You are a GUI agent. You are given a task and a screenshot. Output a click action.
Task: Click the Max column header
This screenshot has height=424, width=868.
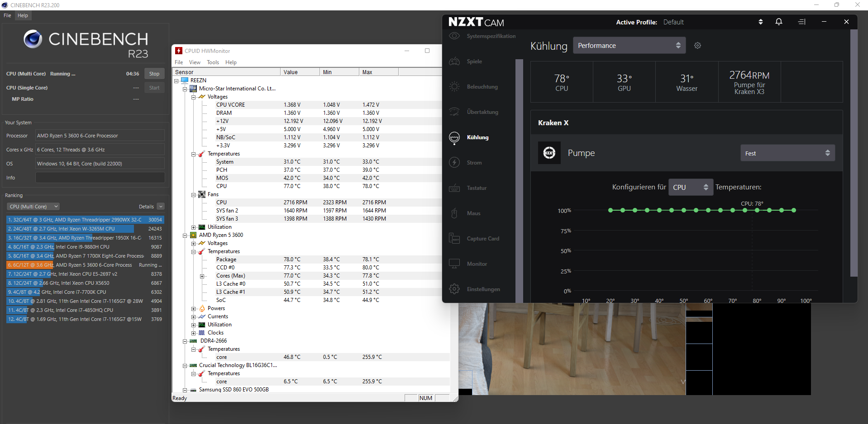379,72
